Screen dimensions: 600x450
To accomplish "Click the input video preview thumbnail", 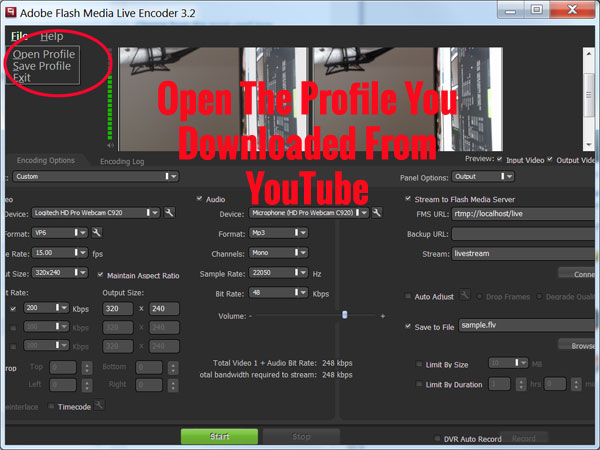I will point(214,99).
